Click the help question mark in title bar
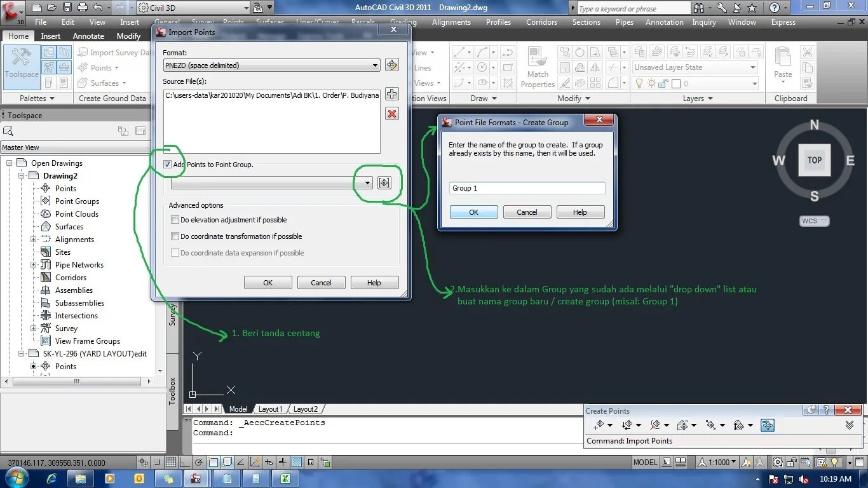This screenshot has width=868, height=488. pos(774,8)
